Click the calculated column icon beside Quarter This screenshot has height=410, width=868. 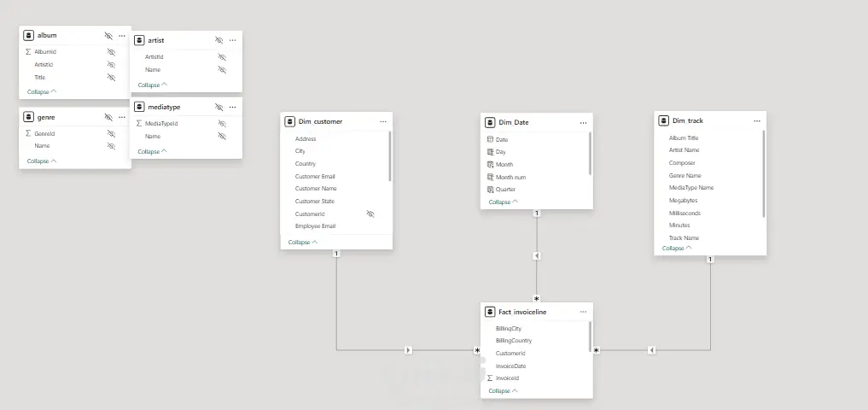click(490, 190)
